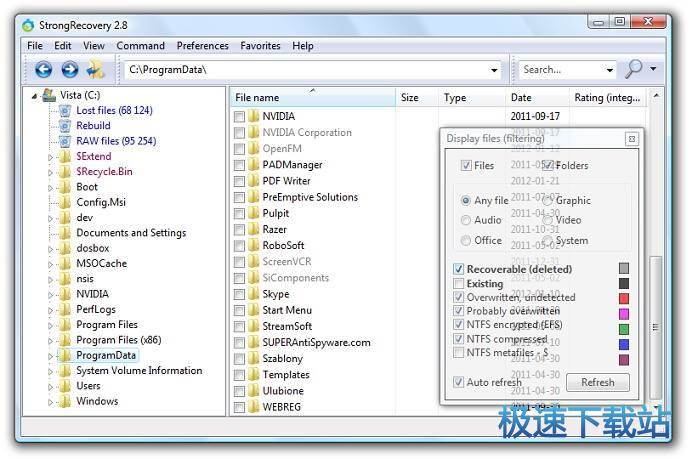Click the Favorites star folder icon
The image size is (692, 459).
point(96,70)
